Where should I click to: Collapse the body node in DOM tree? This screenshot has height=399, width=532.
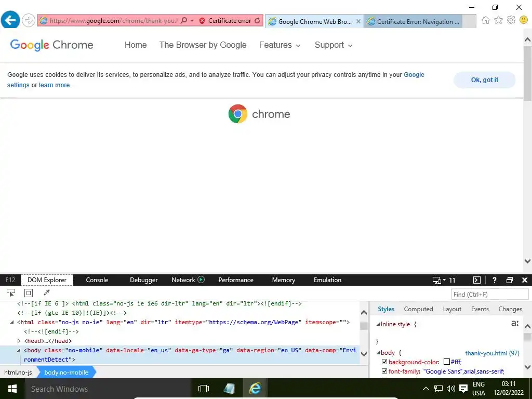(19, 350)
